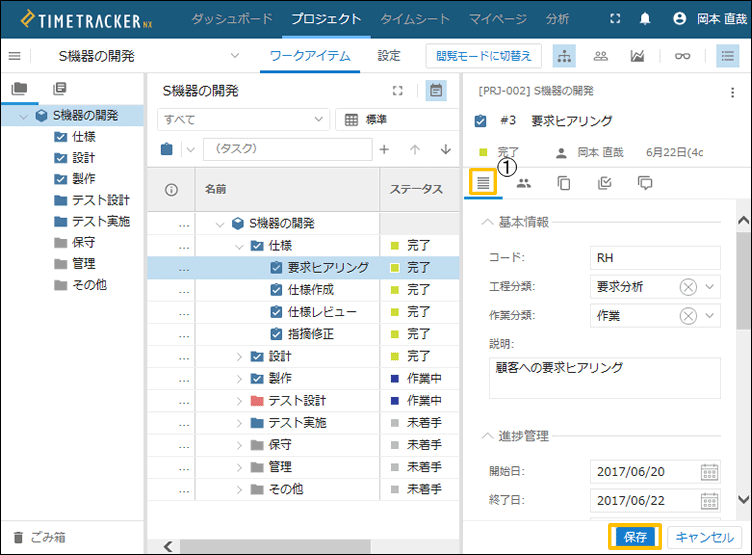This screenshot has height=555, width=752.
Task: Switch to the hierarchy tree view icon
Action: click(564, 56)
